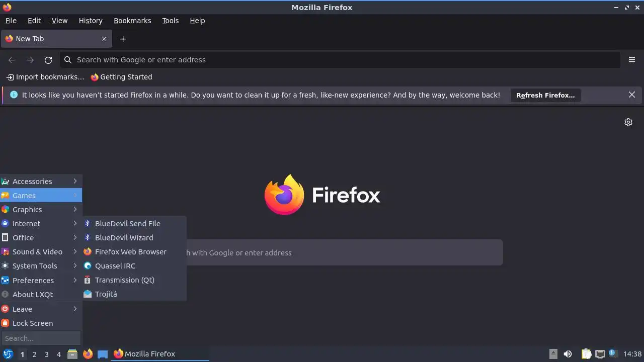644x362 pixels.
Task: Switch to desktop 1
Action: pyautogui.click(x=22, y=354)
